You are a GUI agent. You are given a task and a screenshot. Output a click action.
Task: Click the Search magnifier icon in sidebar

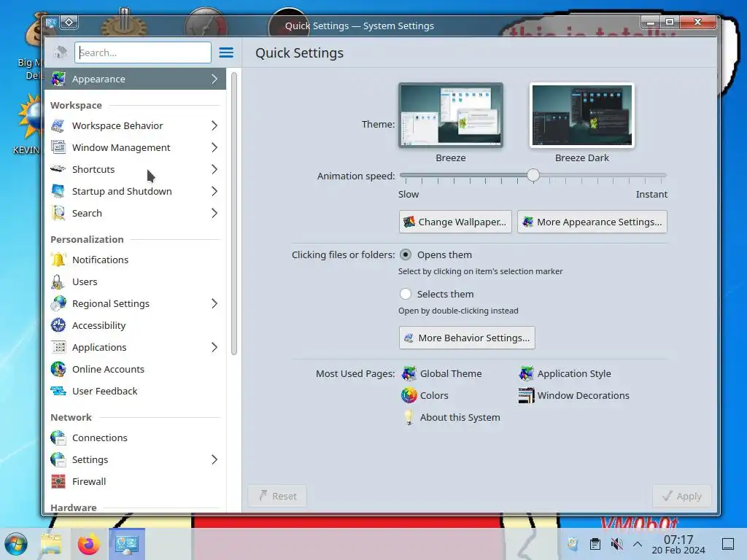(x=58, y=214)
